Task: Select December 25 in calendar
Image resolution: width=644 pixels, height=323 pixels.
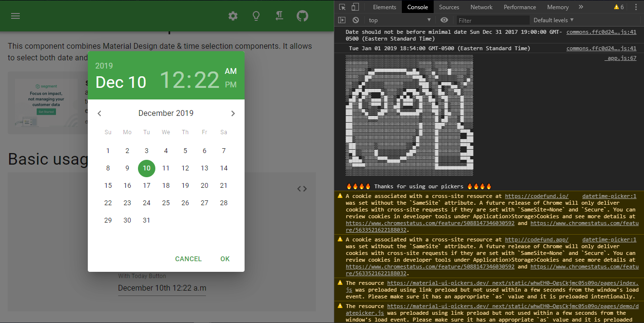Action: click(x=166, y=203)
